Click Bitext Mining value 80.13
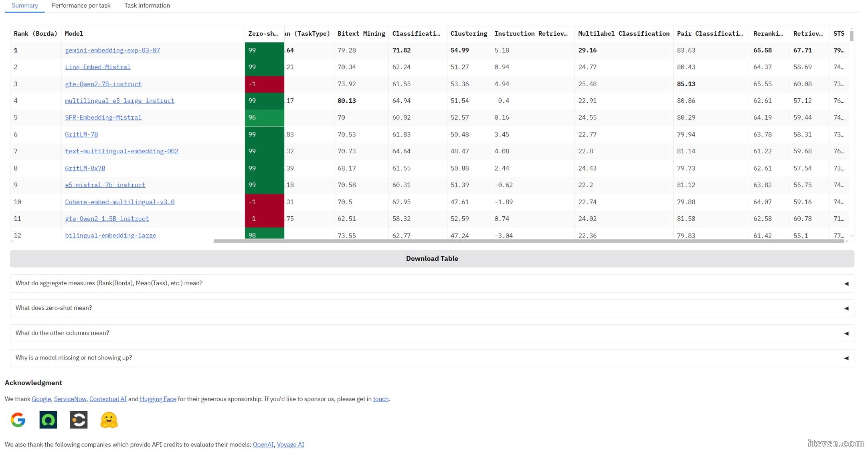The width and height of the screenshot is (868, 455). (347, 101)
